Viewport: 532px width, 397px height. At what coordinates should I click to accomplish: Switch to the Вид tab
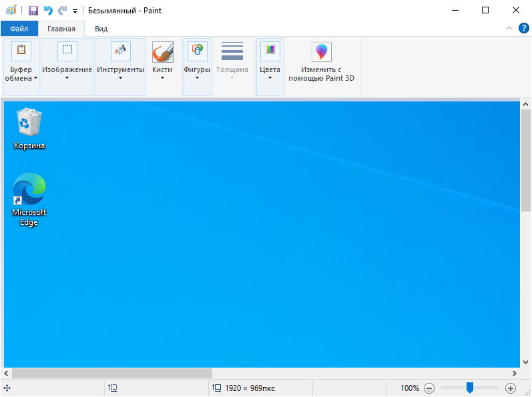pos(101,29)
